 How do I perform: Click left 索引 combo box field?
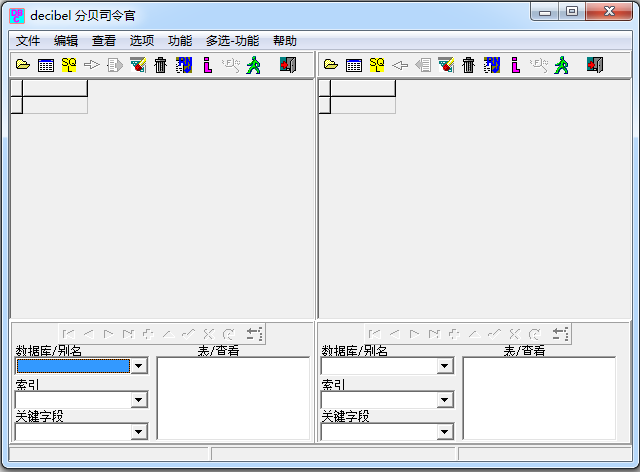click(81, 399)
